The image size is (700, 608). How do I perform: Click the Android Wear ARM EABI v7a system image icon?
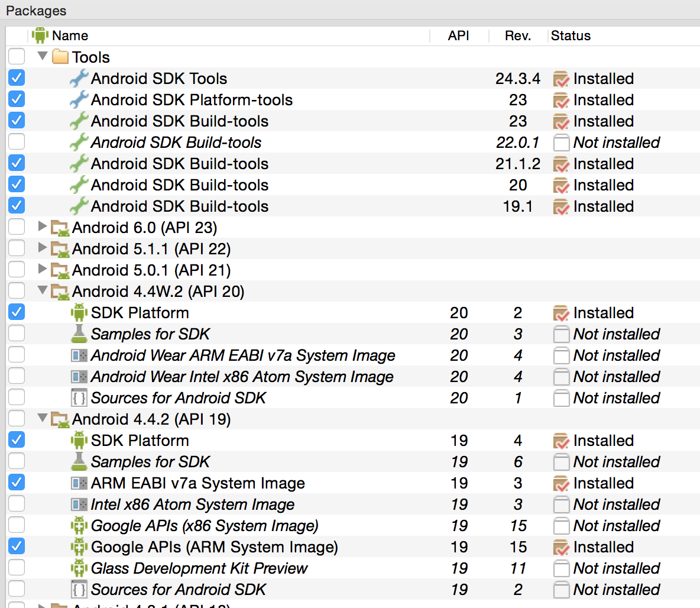pyautogui.click(x=79, y=355)
